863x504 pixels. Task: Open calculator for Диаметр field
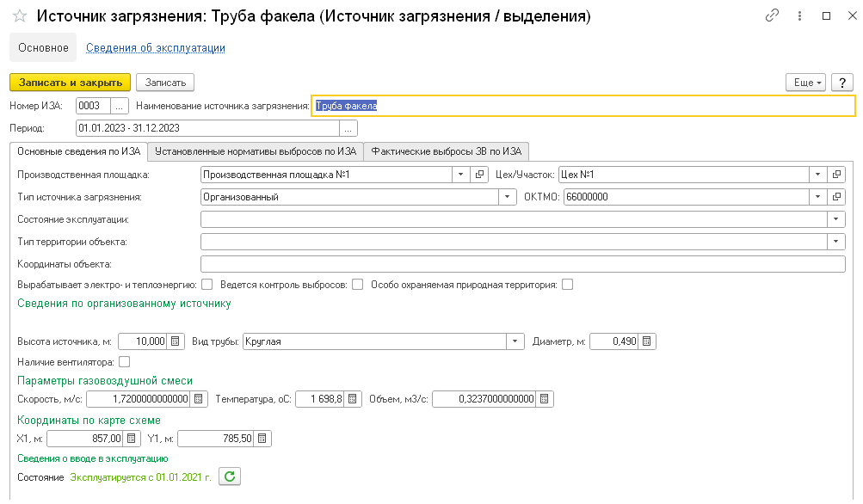tap(647, 341)
